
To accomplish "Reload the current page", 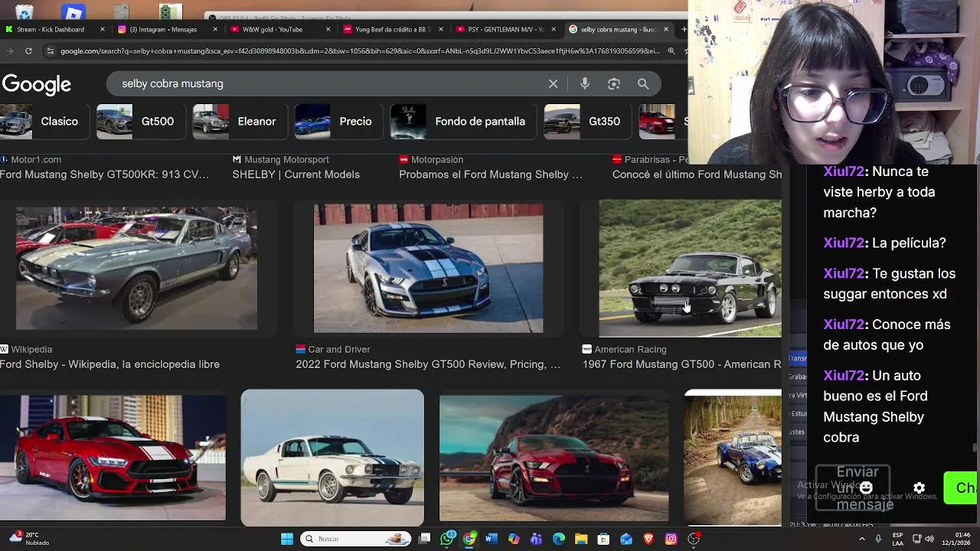I will coord(28,51).
